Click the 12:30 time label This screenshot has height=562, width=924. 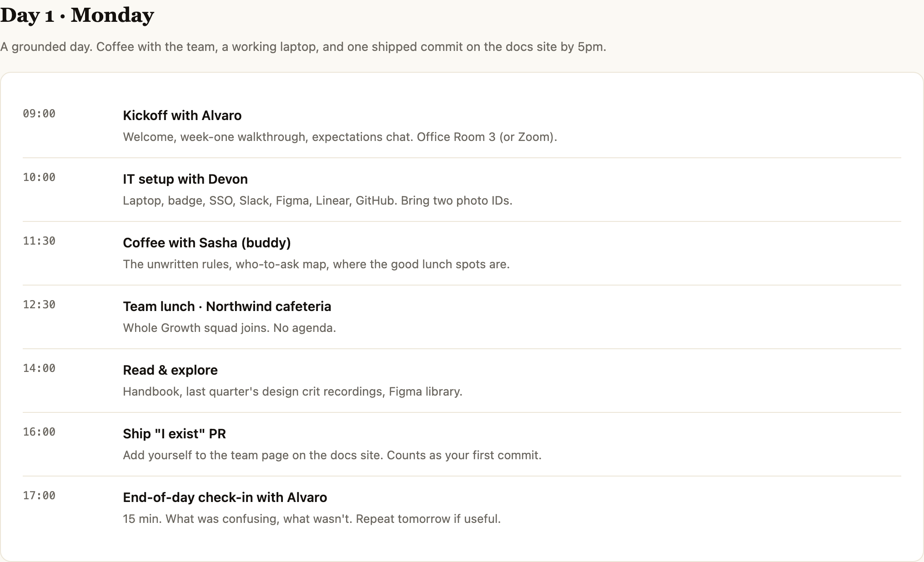pos(39,305)
